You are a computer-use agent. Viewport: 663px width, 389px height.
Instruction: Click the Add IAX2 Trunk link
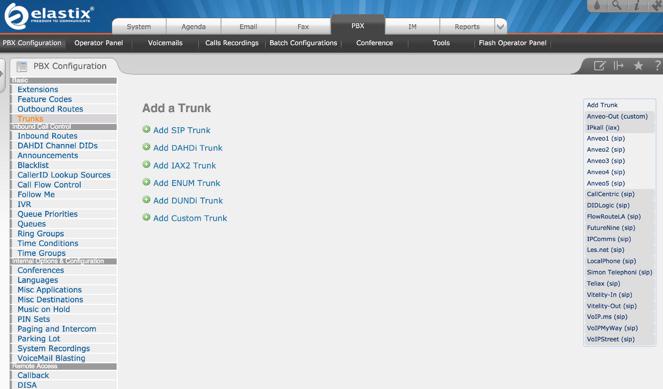pyautogui.click(x=184, y=165)
